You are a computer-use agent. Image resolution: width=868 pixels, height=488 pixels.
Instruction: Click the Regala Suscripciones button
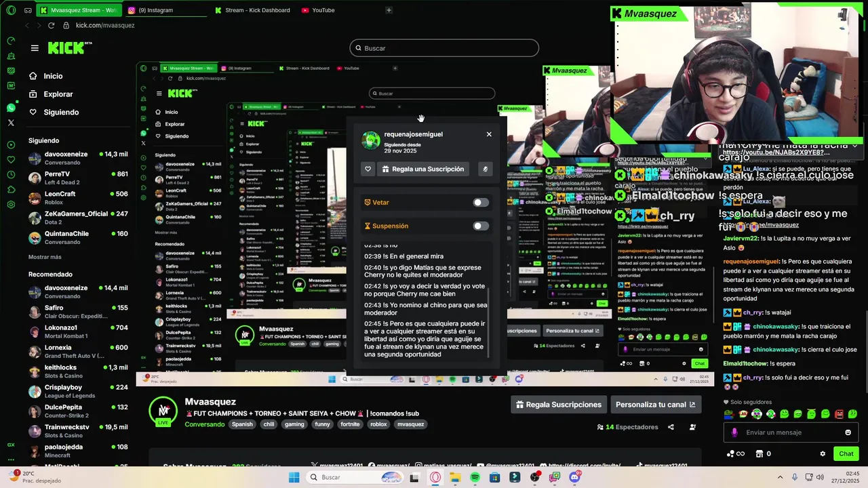(558, 405)
